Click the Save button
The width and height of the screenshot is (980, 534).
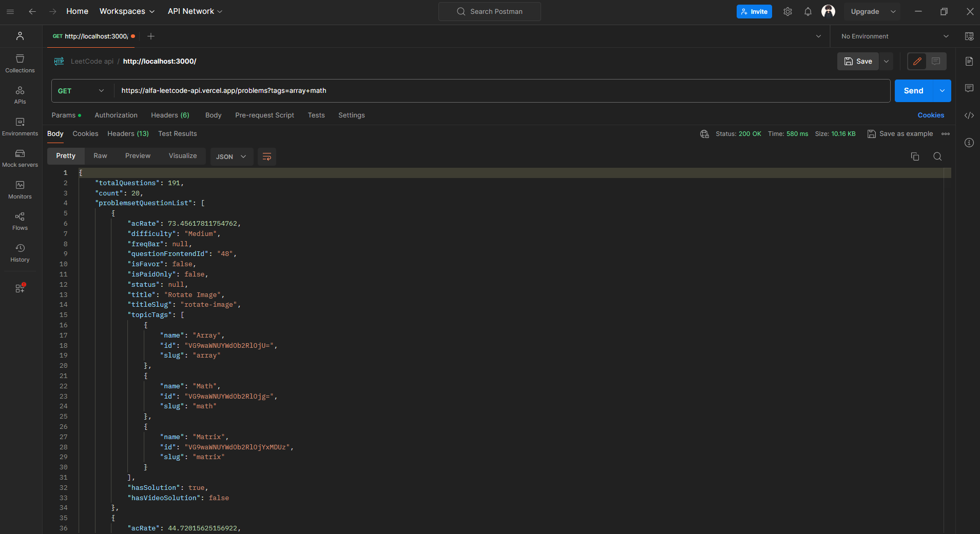pos(858,62)
